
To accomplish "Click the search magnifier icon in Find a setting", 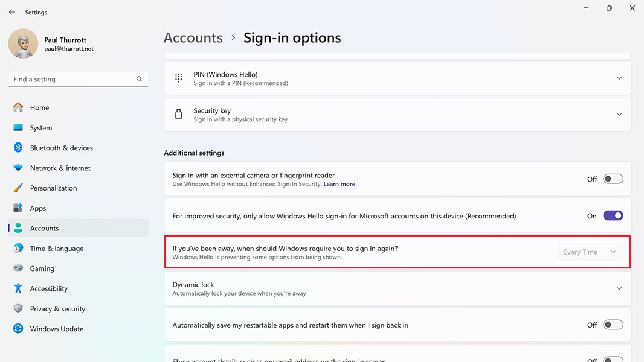I will point(139,79).
